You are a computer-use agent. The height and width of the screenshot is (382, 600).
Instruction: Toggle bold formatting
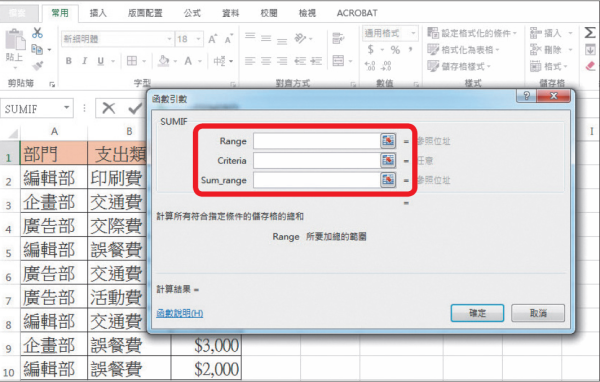click(x=68, y=61)
